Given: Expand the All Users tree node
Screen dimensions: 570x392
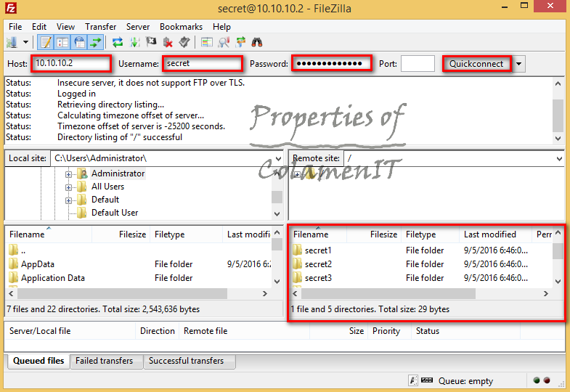Looking at the screenshot, I should (68, 187).
